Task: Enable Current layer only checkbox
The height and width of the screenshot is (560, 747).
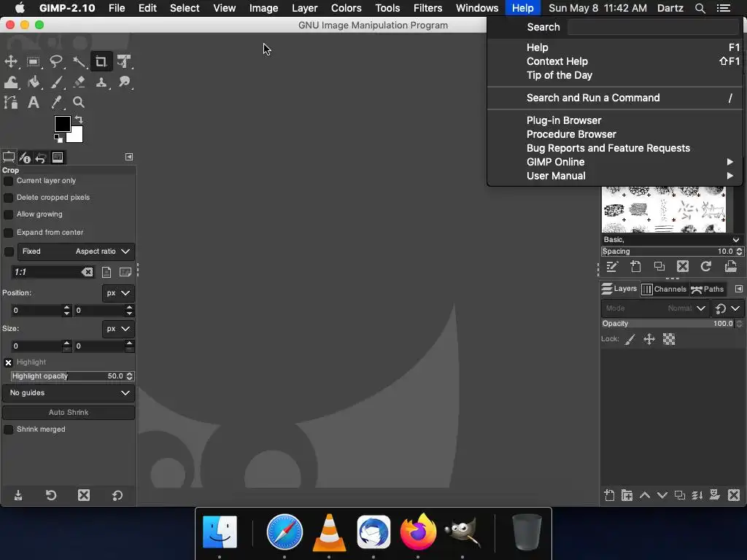Action: pyautogui.click(x=9, y=181)
